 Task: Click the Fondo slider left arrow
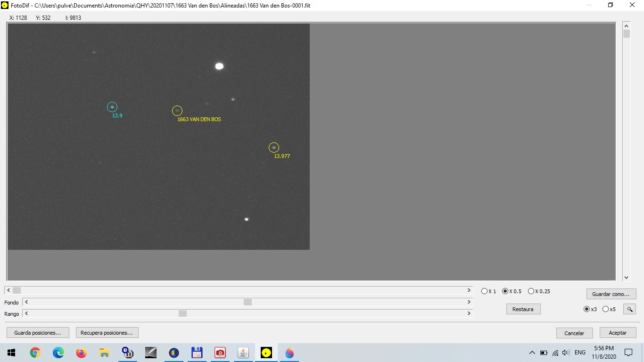[x=26, y=302]
